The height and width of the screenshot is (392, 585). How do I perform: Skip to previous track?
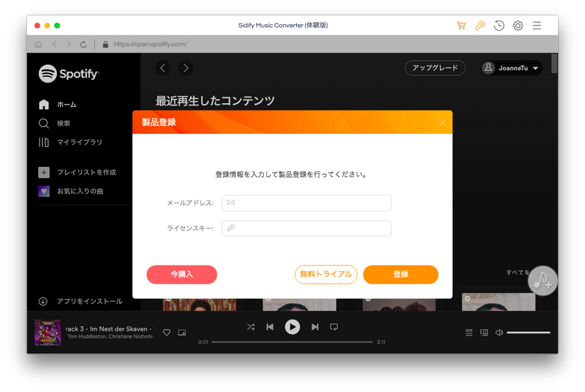(270, 327)
